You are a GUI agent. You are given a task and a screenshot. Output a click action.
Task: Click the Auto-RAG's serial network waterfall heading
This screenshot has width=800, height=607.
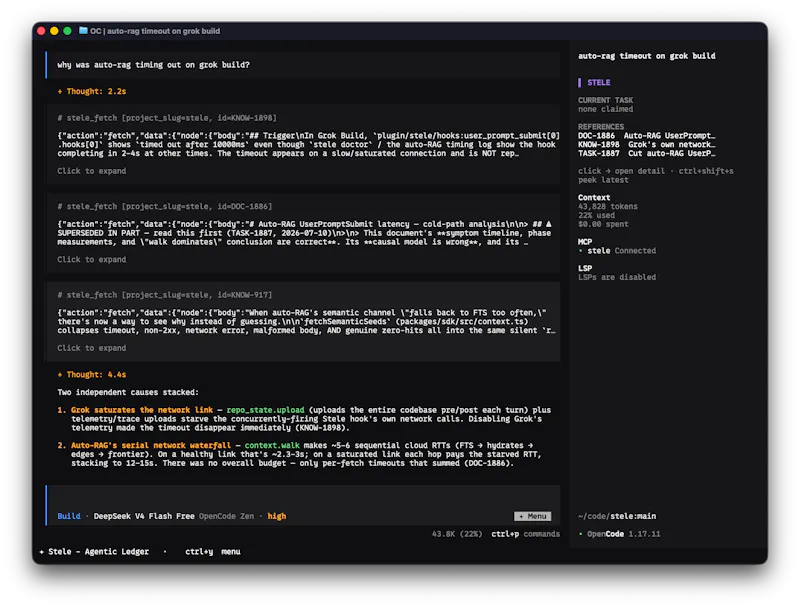click(151, 445)
